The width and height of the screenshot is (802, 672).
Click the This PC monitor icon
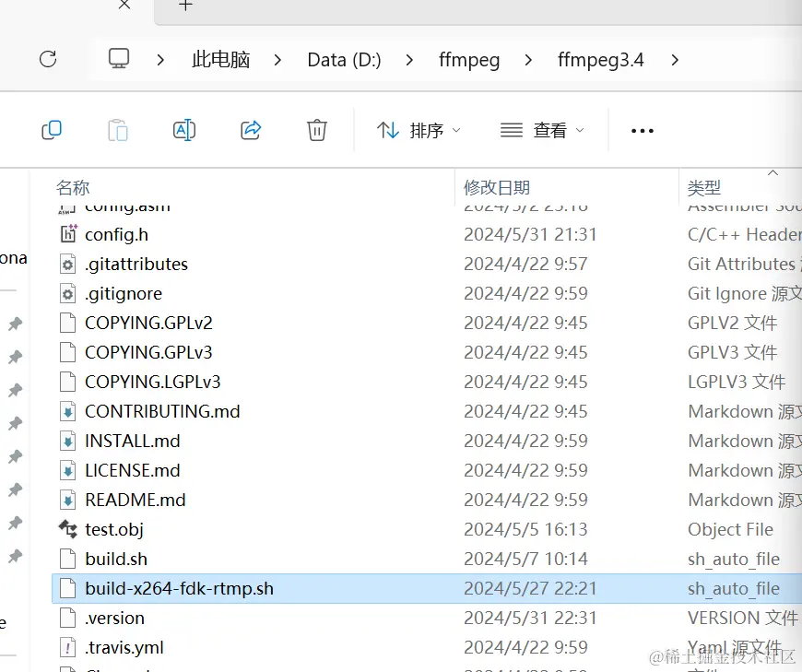[119, 59]
